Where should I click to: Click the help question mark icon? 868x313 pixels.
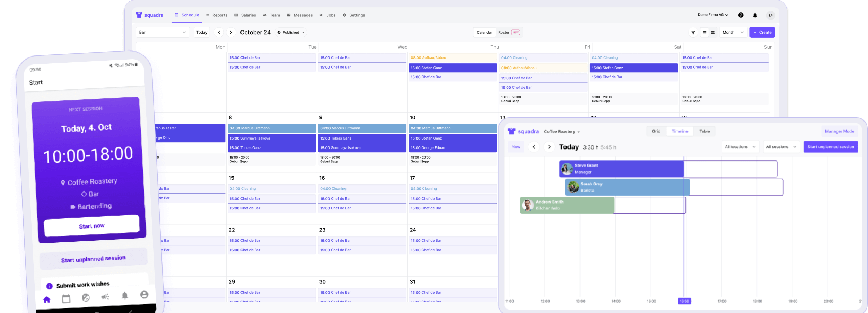[x=740, y=15]
